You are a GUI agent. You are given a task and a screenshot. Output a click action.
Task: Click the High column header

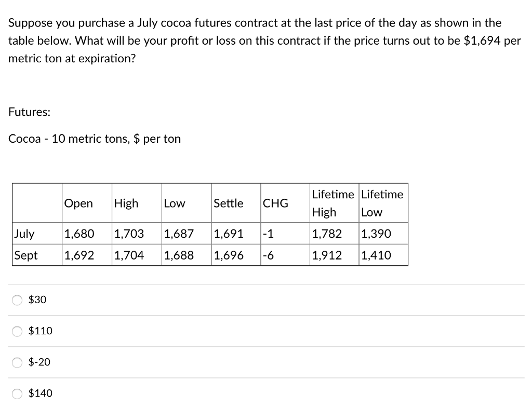tap(126, 203)
